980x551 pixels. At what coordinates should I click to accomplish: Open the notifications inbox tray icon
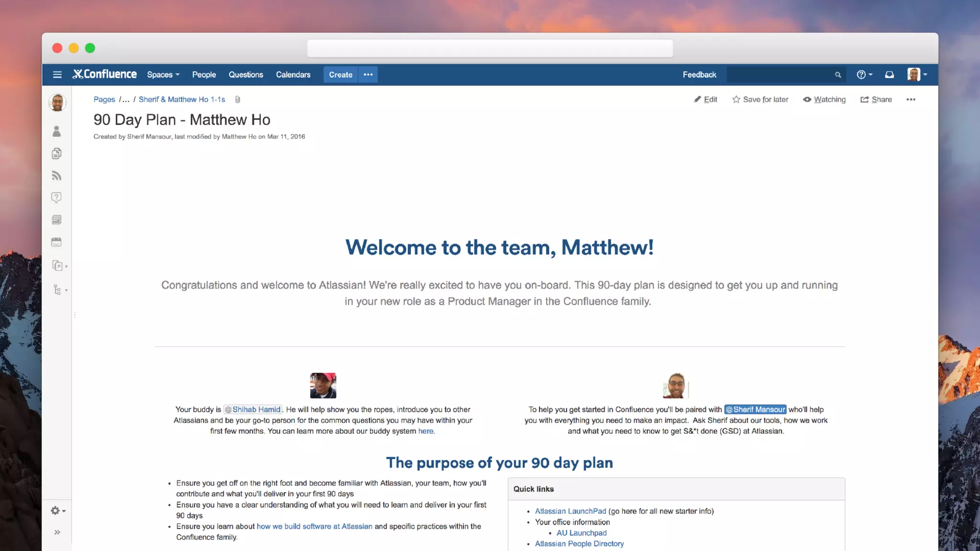pos(889,75)
